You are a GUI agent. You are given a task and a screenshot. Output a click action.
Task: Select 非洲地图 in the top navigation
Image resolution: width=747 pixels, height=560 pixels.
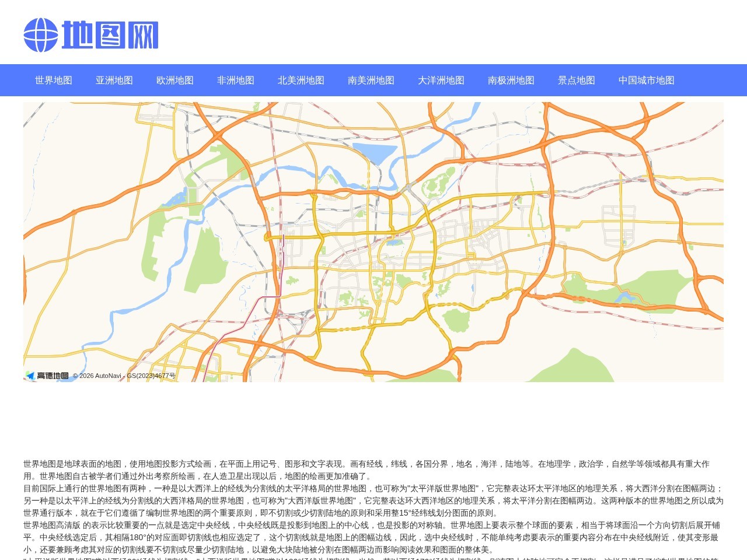pos(235,80)
